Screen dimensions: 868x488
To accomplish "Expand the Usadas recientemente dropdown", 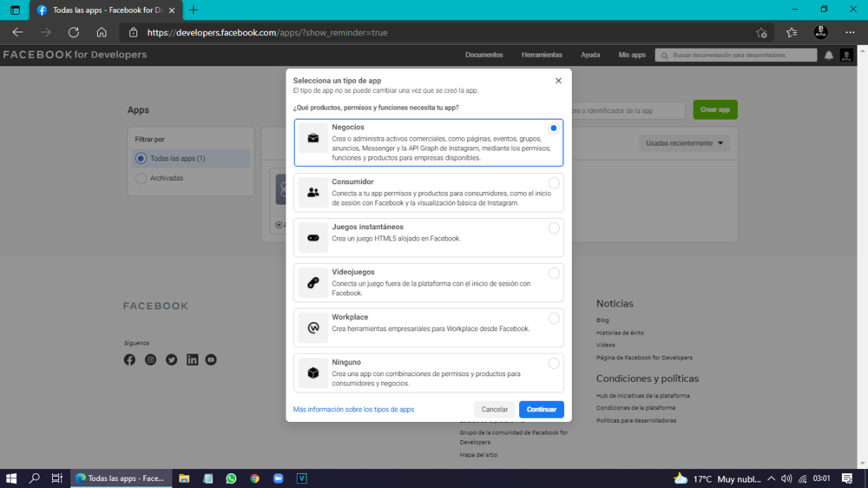I will [684, 143].
